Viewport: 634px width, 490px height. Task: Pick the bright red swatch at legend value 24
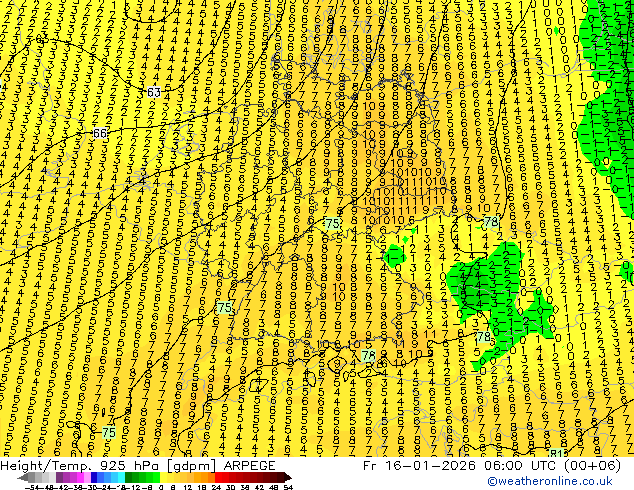coord(218,478)
